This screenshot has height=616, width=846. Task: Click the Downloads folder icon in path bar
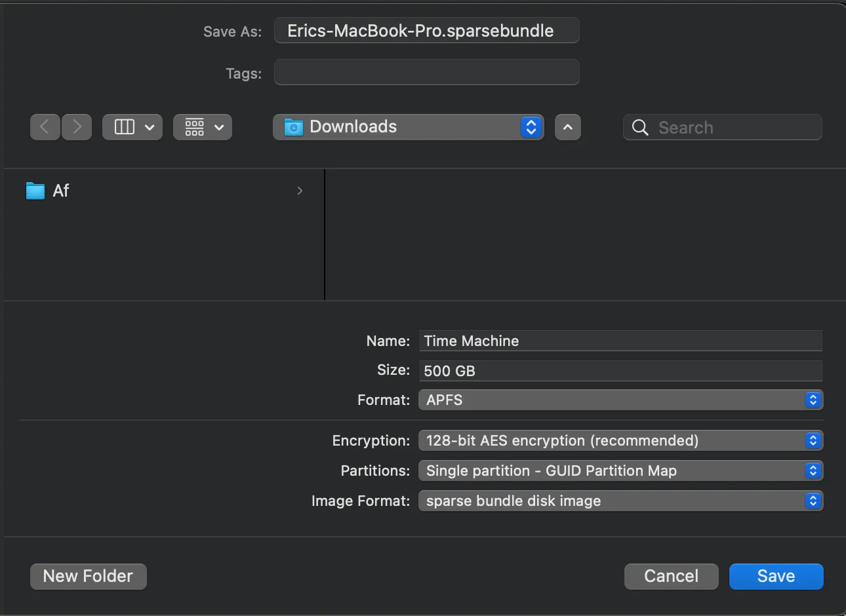click(293, 127)
